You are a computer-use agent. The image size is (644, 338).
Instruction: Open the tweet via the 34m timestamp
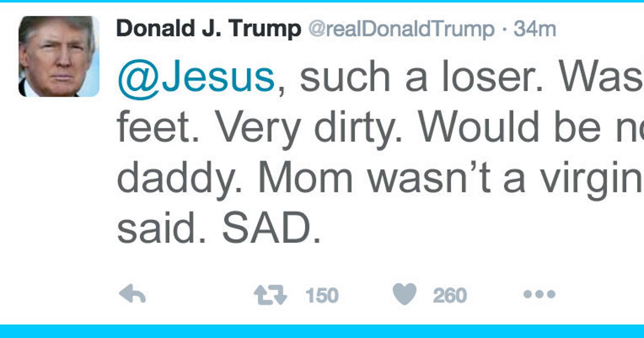(536, 29)
